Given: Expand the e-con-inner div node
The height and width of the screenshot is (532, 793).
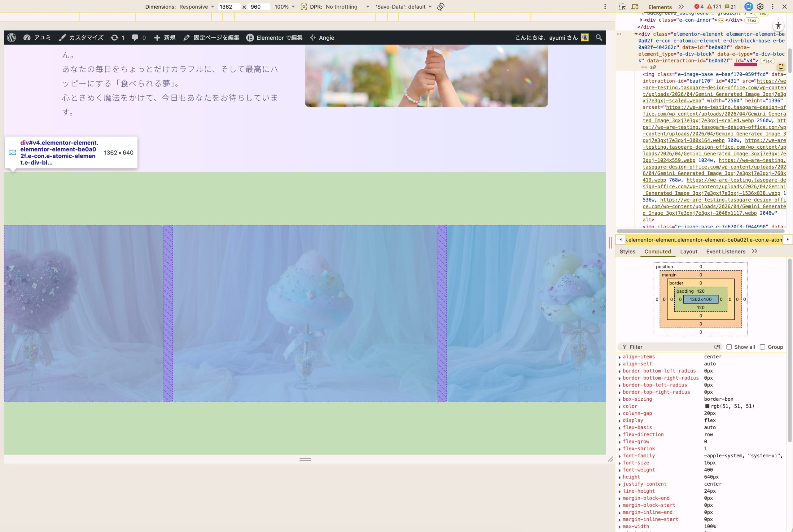Looking at the screenshot, I should tap(641, 20).
